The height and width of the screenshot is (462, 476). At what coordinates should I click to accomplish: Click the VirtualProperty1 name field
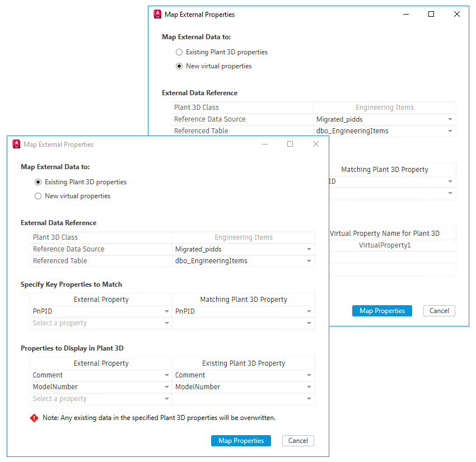tap(385, 245)
